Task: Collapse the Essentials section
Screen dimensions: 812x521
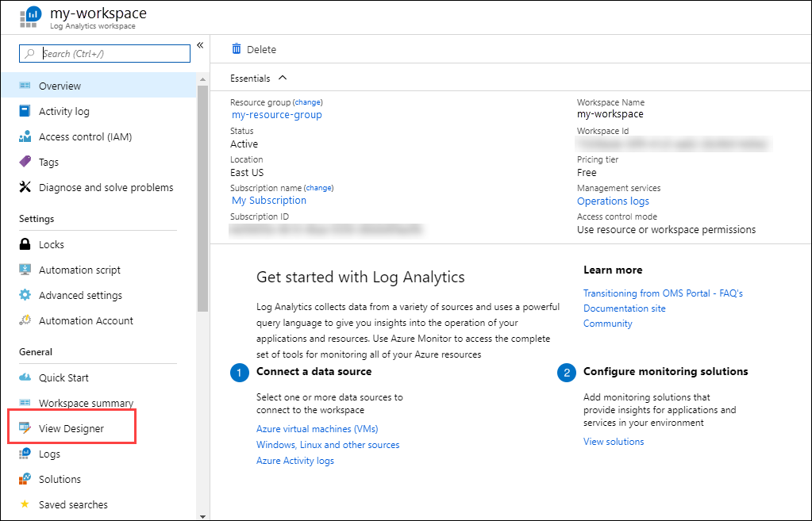Action: click(x=283, y=78)
